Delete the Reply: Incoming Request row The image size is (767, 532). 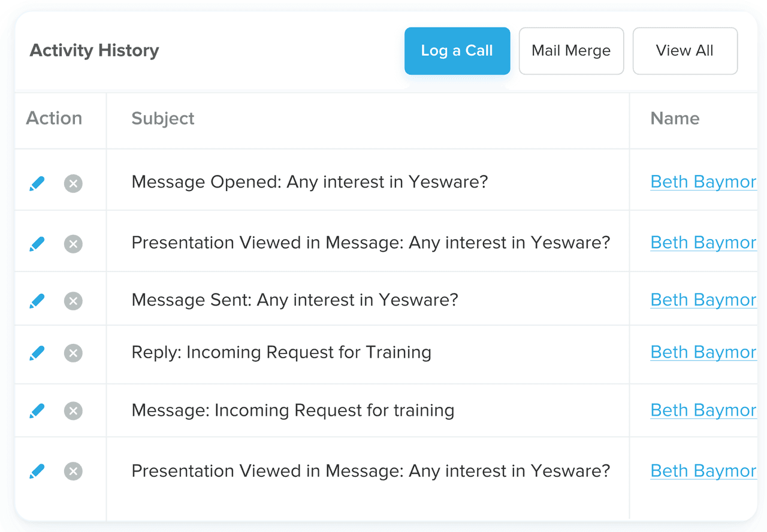[x=73, y=353]
